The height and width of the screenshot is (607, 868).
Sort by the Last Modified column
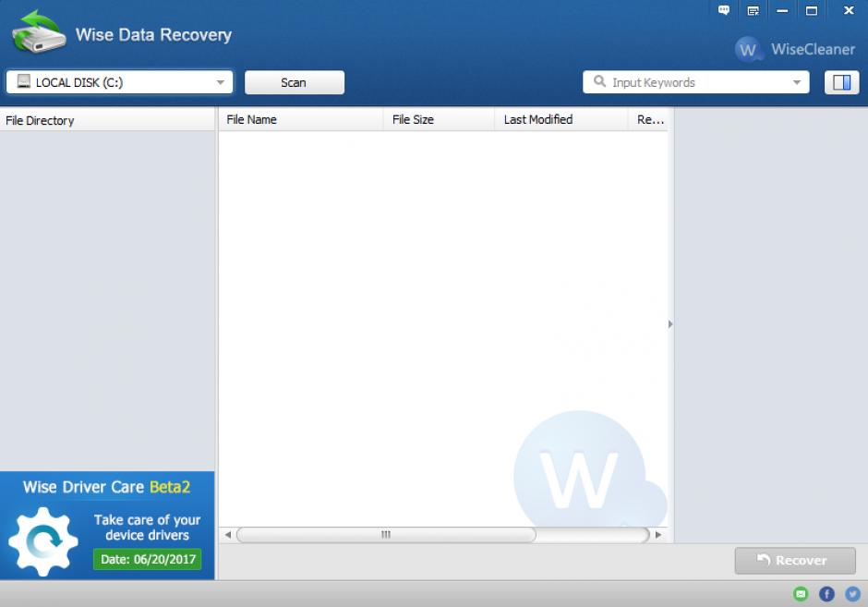tap(561, 119)
